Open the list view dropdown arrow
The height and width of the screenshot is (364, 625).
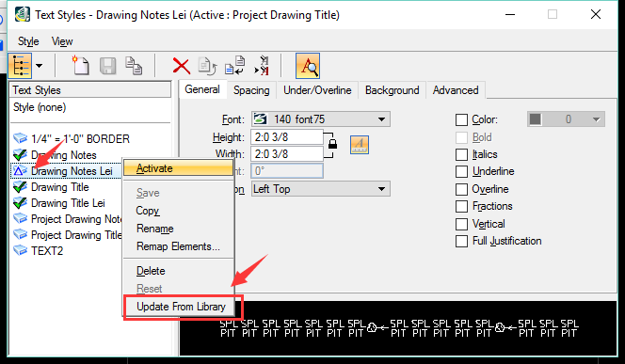[40, 66]
